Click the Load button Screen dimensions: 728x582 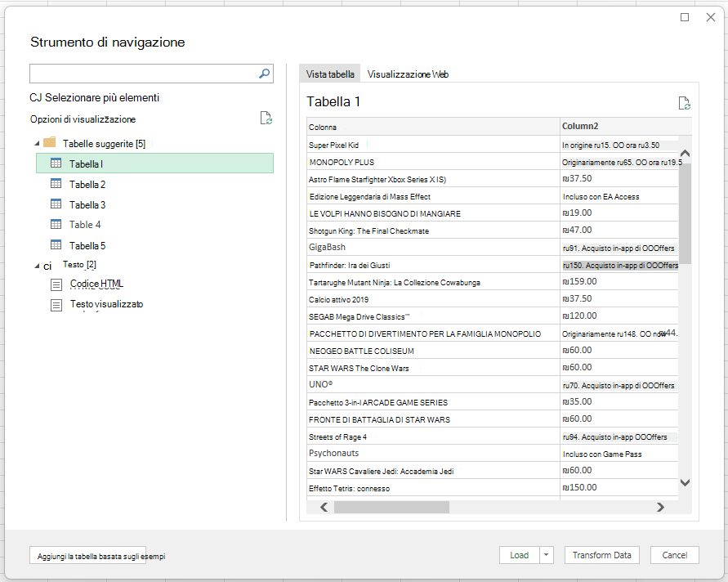tap(519, 555)
